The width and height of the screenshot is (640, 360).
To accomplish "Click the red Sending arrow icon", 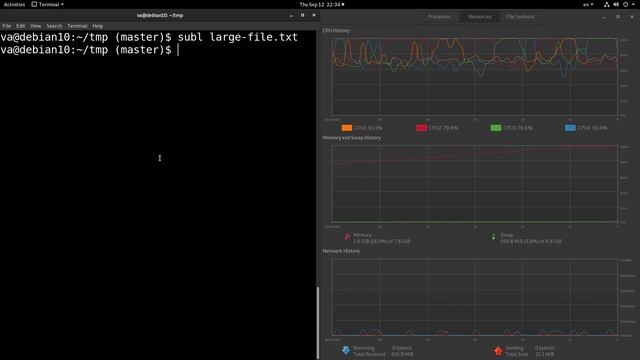I will (x=498, y=350).
